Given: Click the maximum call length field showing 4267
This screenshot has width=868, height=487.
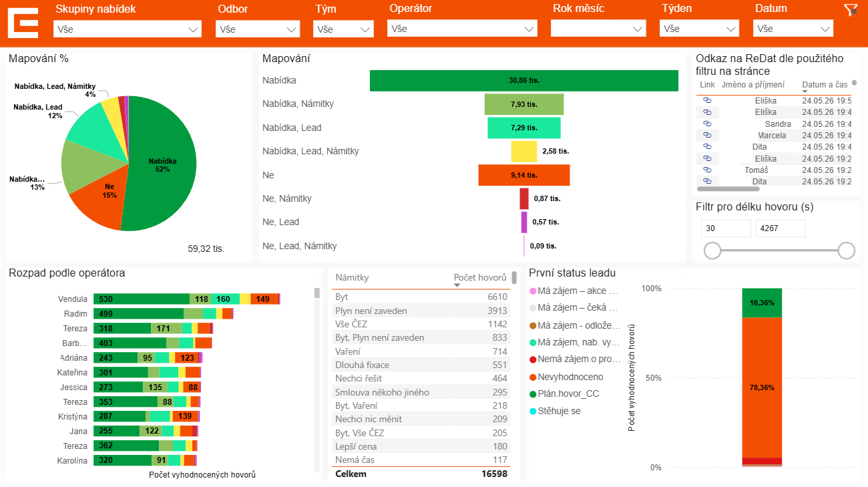Looking at the screenshot, I should 780,228.
